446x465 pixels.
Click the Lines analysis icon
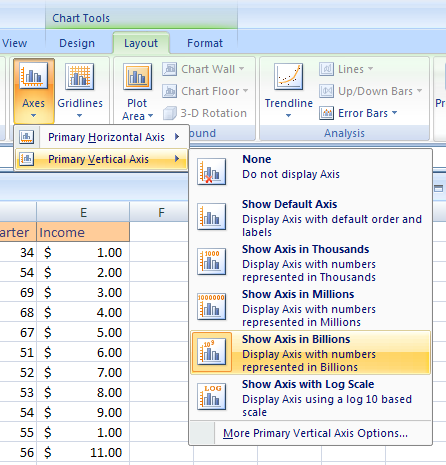pos(326,69)
